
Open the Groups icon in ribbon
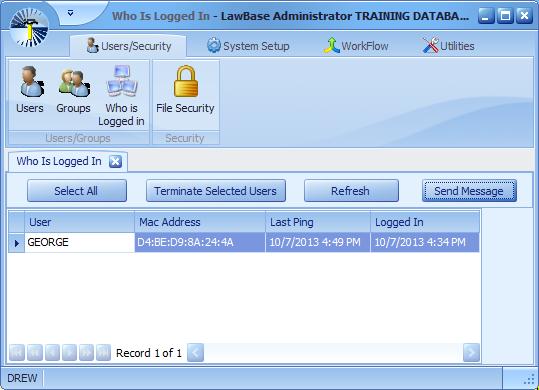tap(73, 90)
